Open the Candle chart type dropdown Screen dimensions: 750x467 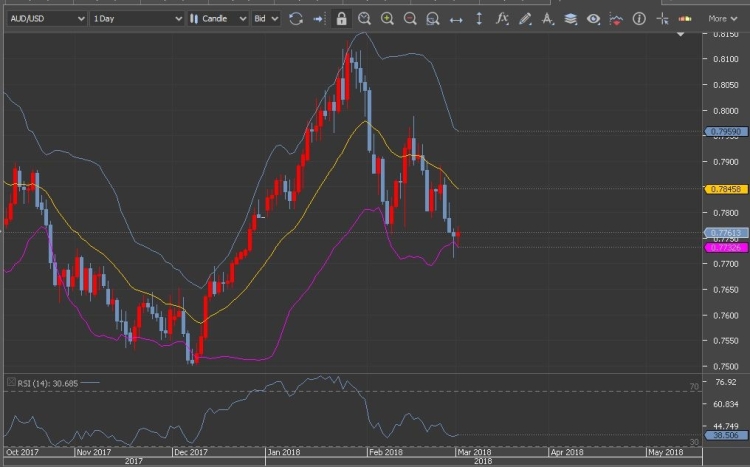[218, 18]
